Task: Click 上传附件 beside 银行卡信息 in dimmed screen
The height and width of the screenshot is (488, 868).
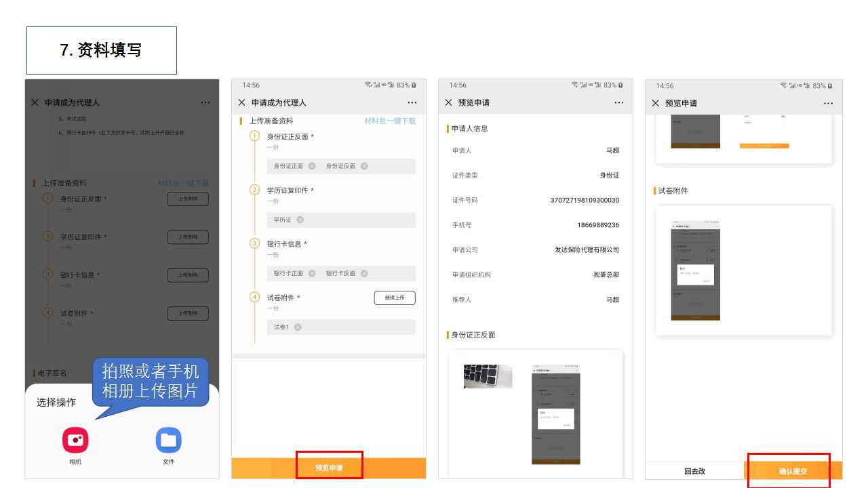Action: pos(188,275)
